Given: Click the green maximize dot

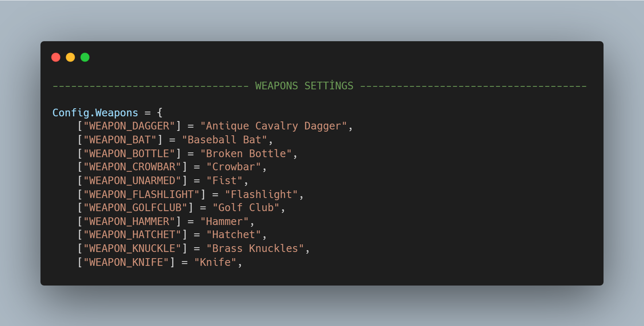Looking at the screenshot, I should click(x=85, y=57).
